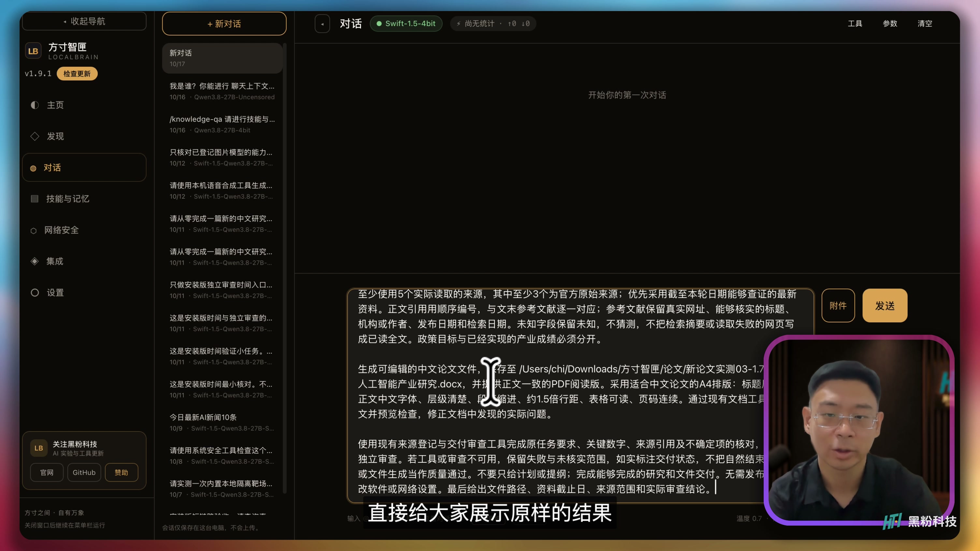The width and height of the screenshot is (980, 551).
Task: Select the 对话 navigation item
Action: tap(84, 167)
